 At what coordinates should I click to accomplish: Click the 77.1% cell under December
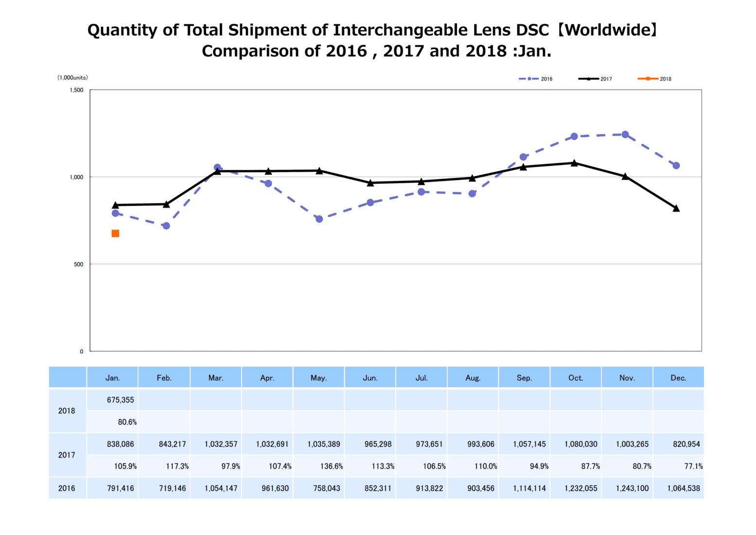(x=693, y=466)
